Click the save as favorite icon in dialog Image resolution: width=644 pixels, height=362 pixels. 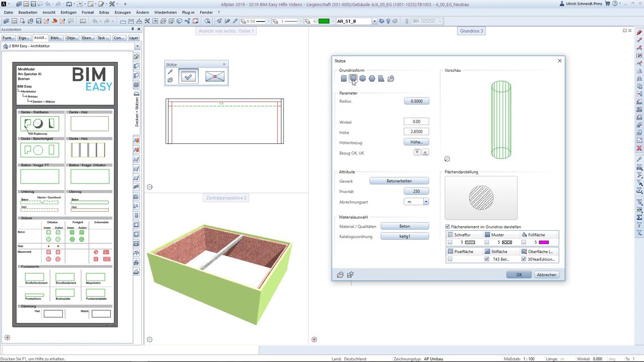[350, 275]
